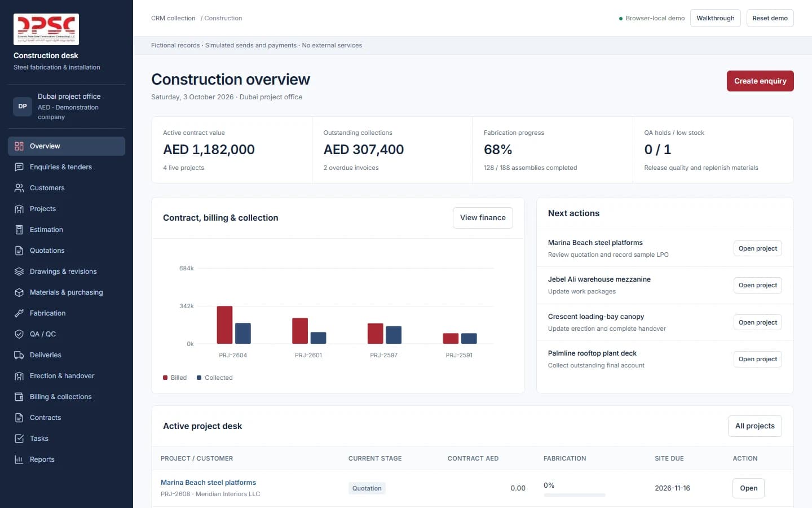The image size is (812, 508).
Task: Click All projects button
Action: tap(755, 426)
